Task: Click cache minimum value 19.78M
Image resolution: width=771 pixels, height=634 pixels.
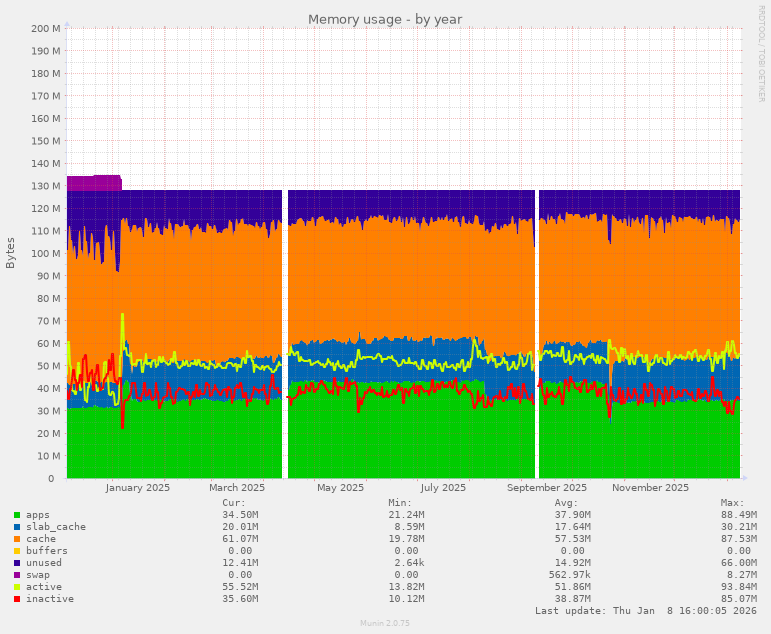Action: coord(406,539)
